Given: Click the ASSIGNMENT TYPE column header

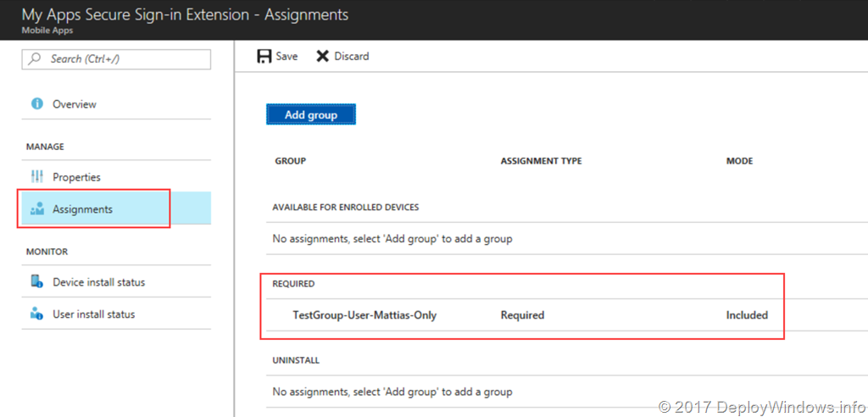Looking at the screenshot, I should [x=541, y=161].
